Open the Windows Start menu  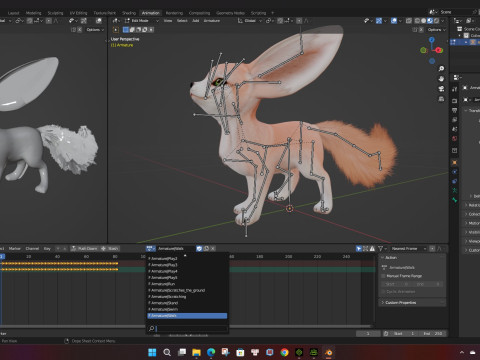(152, 352)
